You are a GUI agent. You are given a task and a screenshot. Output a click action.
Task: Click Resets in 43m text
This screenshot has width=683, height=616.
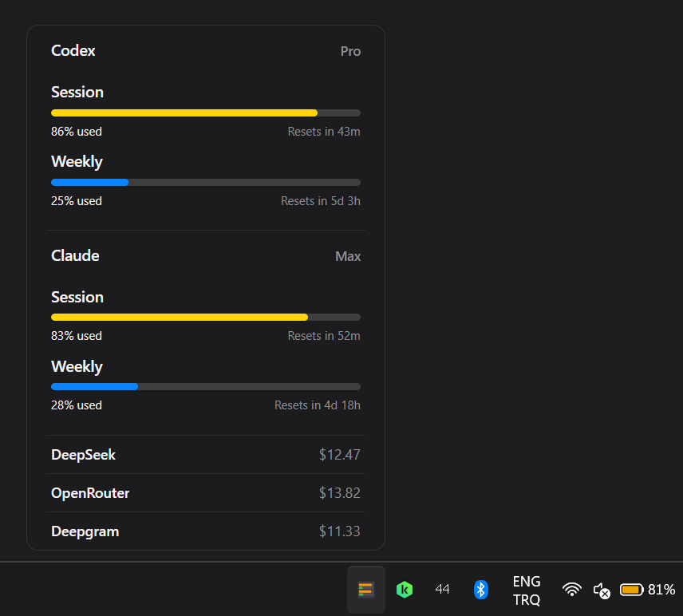point(324,132)
